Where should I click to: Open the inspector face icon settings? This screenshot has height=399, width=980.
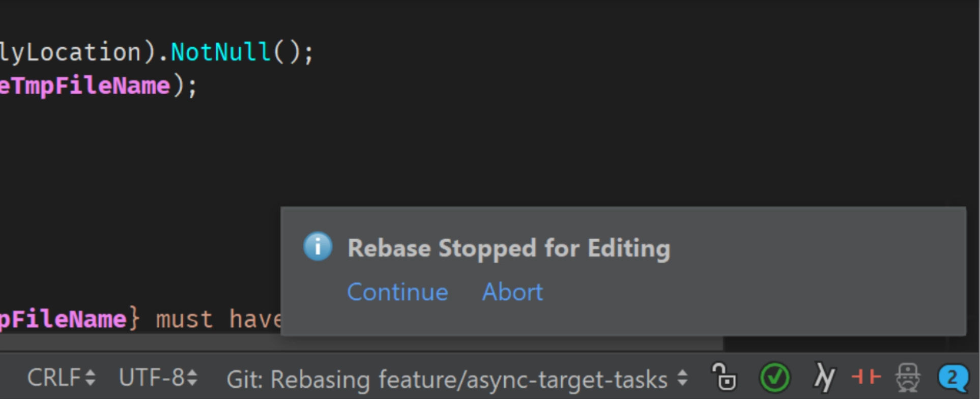pos(908,378)
